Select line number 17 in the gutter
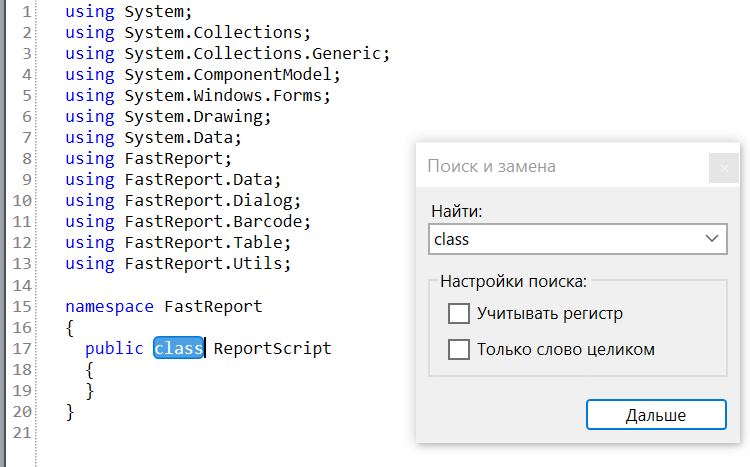Image resolution: width=750 pixels, height=467 pixels. (22, 348)
